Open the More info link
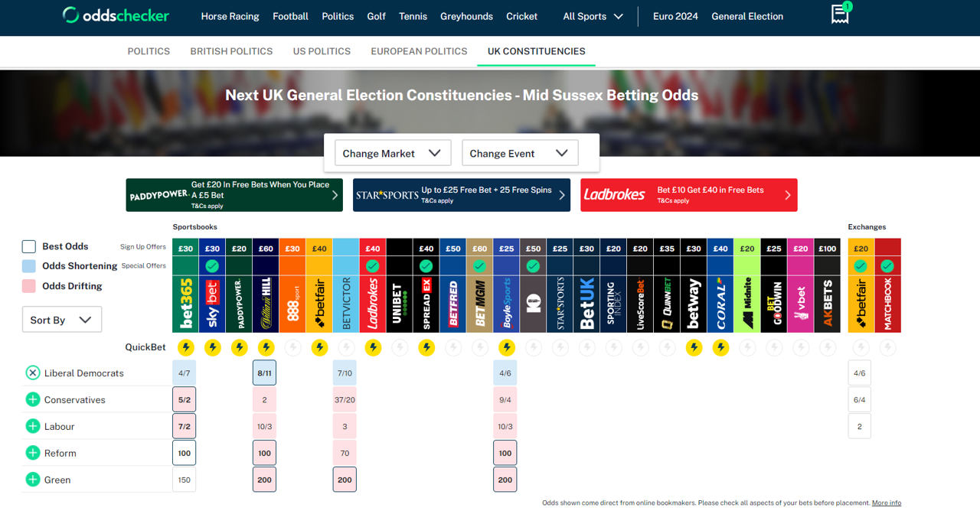 point(886,503)
